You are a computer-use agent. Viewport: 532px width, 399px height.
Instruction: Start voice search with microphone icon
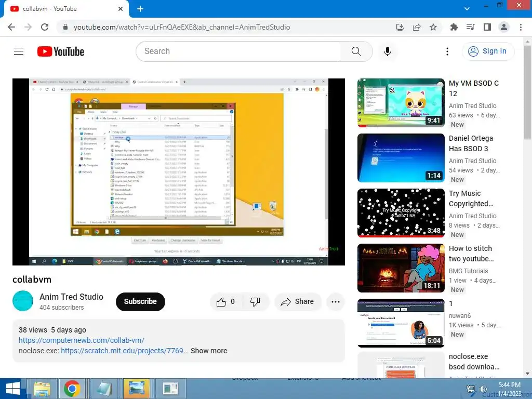(387, 51)
